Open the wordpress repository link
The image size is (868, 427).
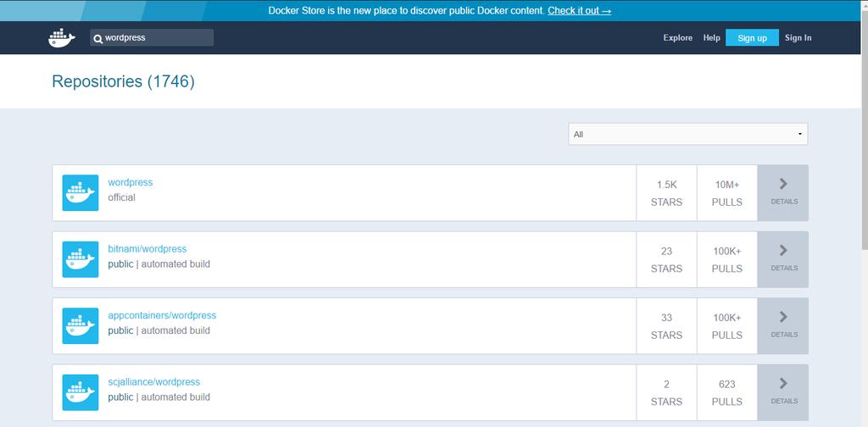130,182
